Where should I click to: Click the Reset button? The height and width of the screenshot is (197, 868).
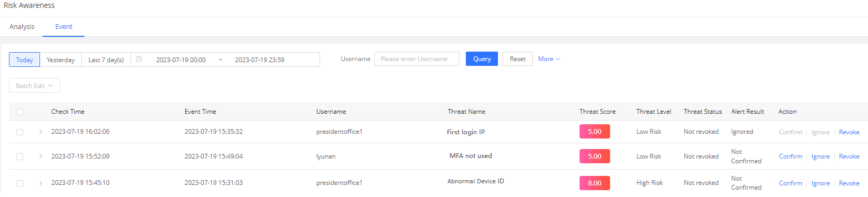tap(517, 59)
